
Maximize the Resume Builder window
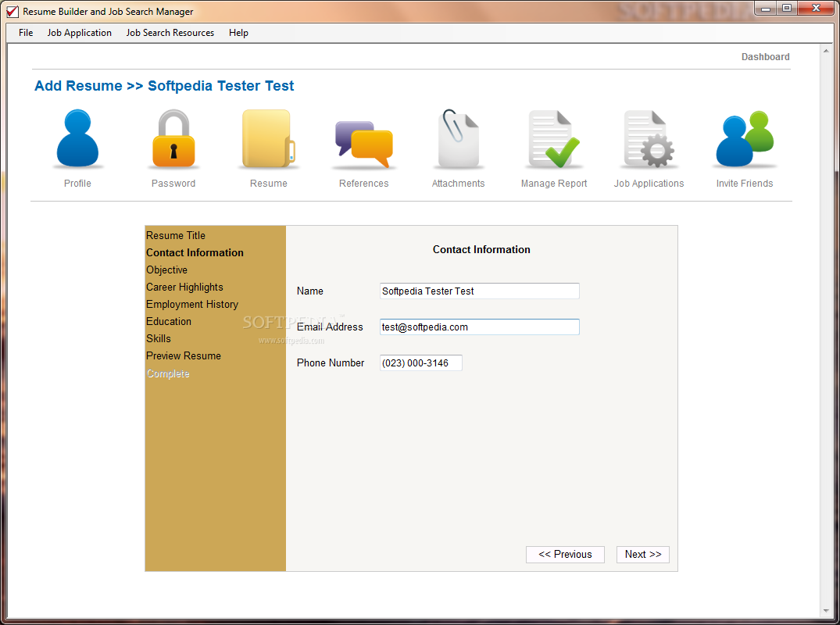pyautogui.click(x=786, y=8)
